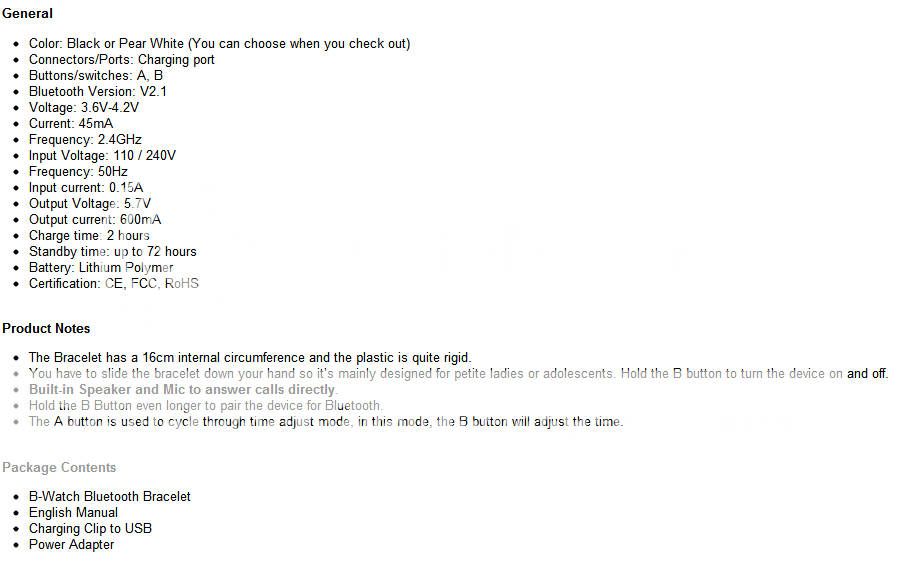Screen dimensions: 898x563
Task: Click the Power Adapter list item
Action: [71, 544]
